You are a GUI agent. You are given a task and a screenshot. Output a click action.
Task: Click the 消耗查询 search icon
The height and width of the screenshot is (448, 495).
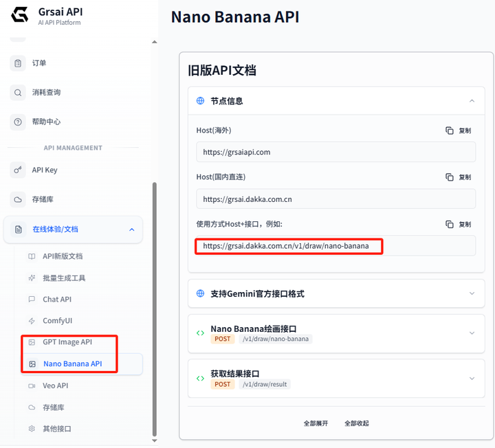pos(18,93)
